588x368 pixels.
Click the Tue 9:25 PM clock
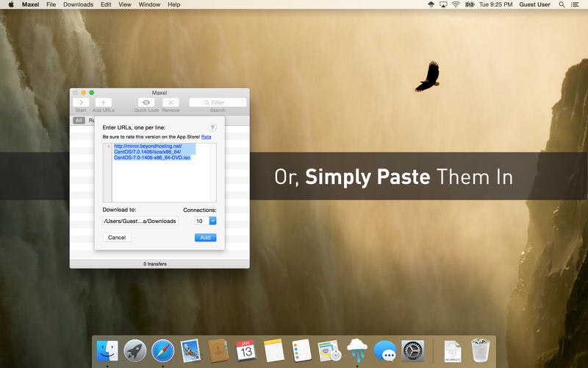[x=495, y=4]
